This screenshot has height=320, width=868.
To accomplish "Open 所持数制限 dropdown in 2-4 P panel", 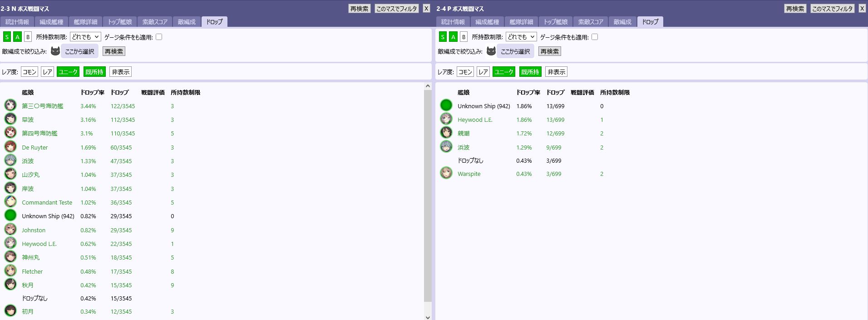I will coord(521,37).
